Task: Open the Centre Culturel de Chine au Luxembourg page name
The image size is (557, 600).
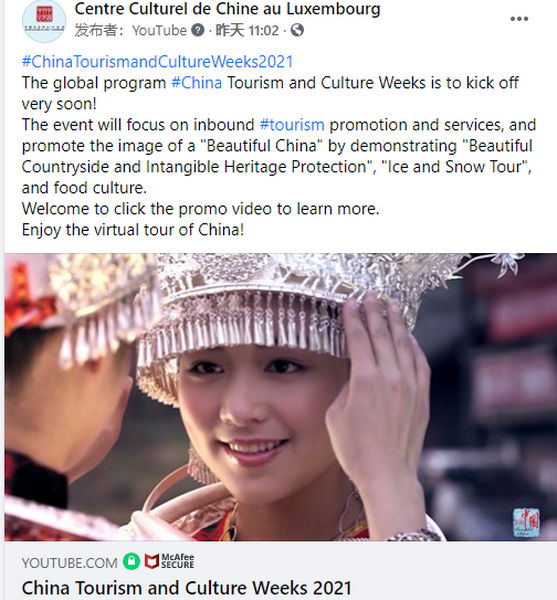Action: [227, 9]
